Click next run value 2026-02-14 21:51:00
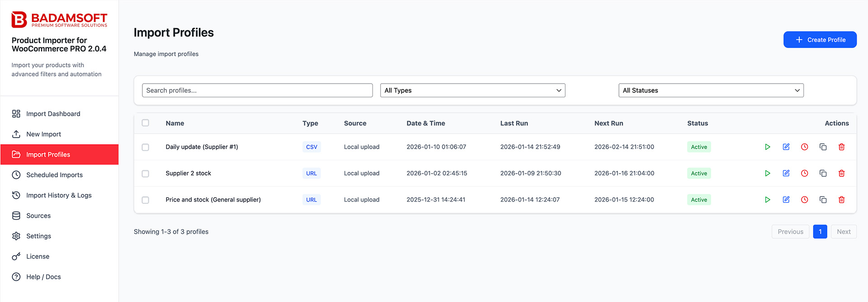 (x=624, y=147)
